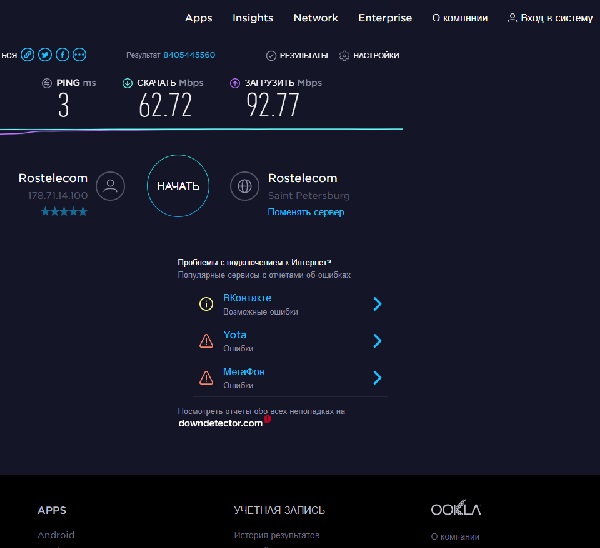Share the result on Facebook
Viewport: 600px width, 548px height.
(62, 55)
